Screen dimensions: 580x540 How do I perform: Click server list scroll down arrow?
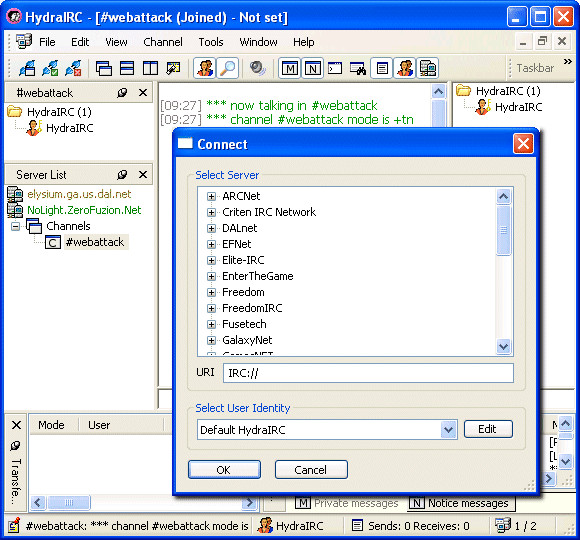pyautogui.click(x=503, y=347)
